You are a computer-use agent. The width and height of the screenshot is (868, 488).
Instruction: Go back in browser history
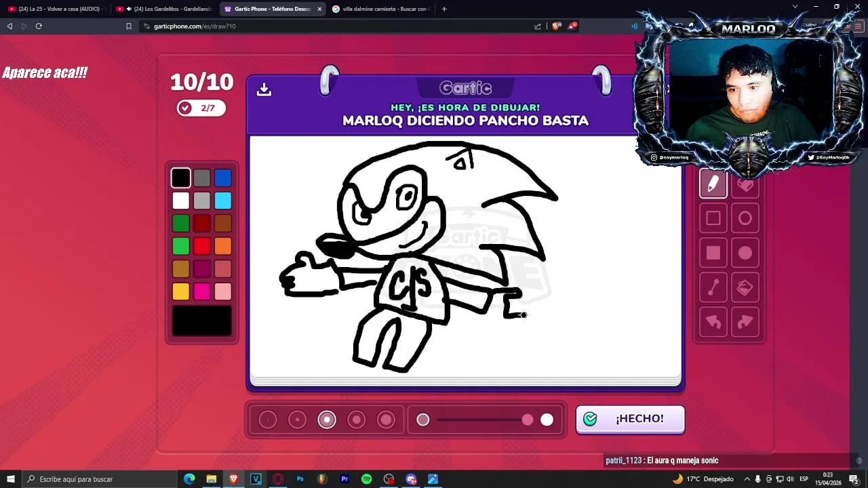point(9,26)
